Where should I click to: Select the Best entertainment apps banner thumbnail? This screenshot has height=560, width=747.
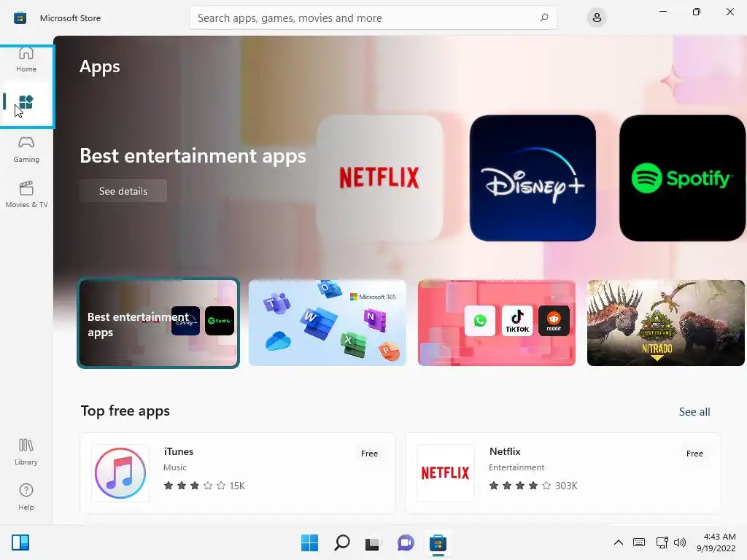pos(158,323)
